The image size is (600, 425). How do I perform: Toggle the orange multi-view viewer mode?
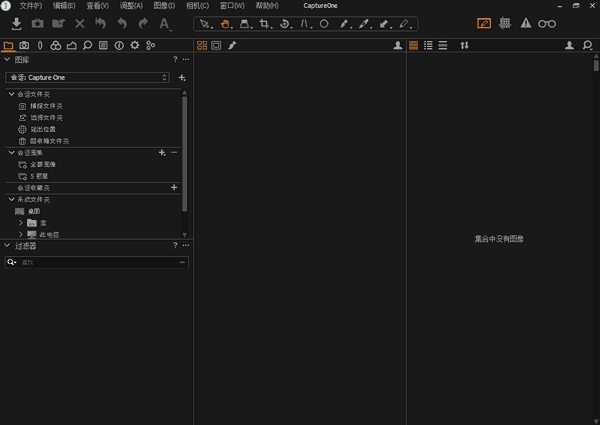[x=202, y=46]
